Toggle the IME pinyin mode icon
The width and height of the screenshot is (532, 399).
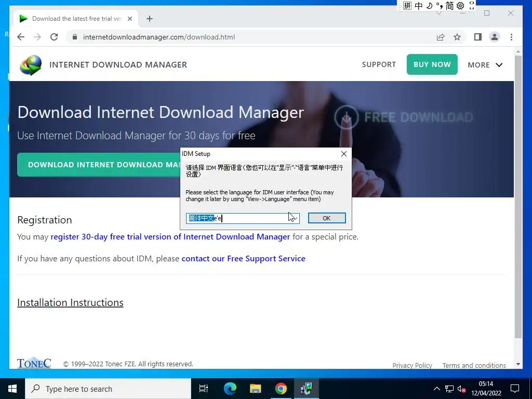(407, 5)
